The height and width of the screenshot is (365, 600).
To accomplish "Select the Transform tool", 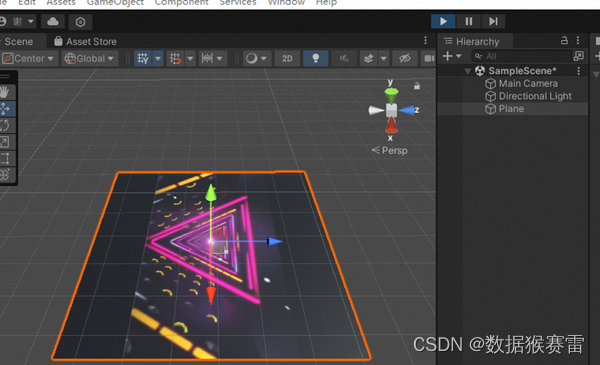I will click(x=5, y=175).
